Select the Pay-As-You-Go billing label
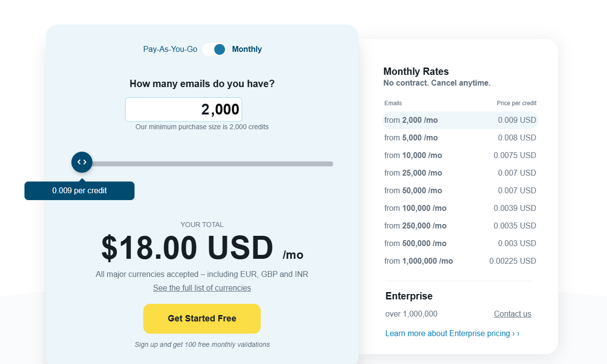 170,49
